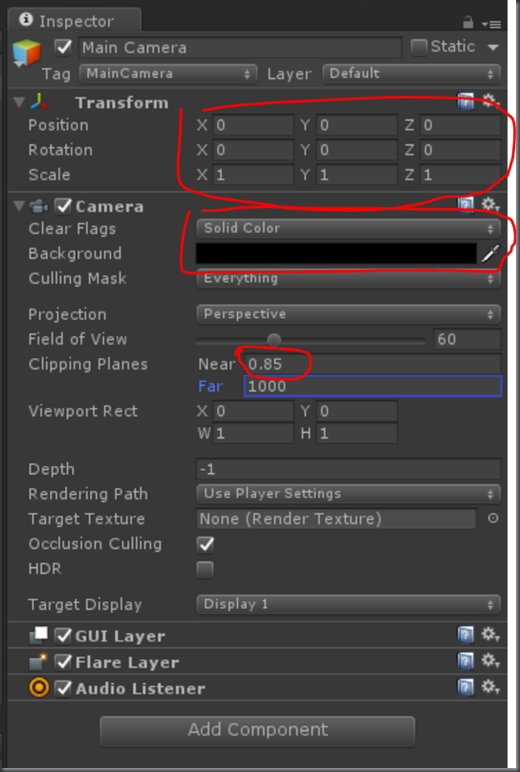Open the Target Texture object picker circle
Screen dimensions: 520x772
[x=492, y=518]
